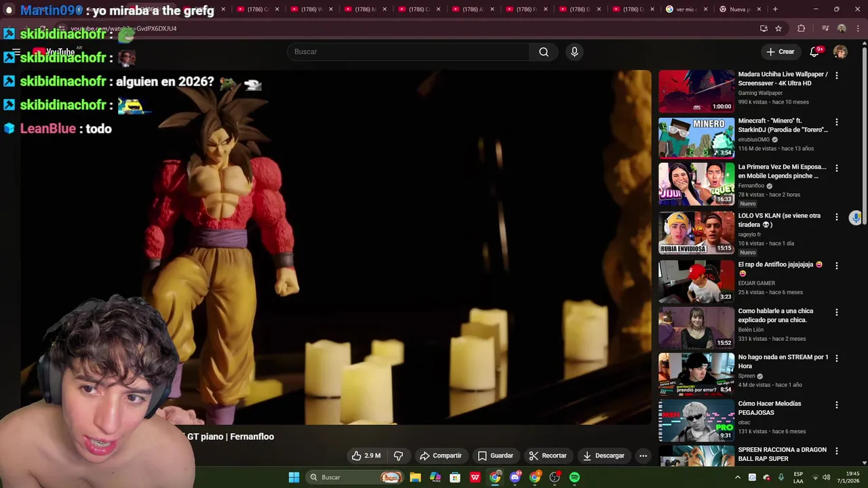This screenshot has width=868, height=488.
Task: Start voice search with the microphone icon
Action: pos(574,52)
